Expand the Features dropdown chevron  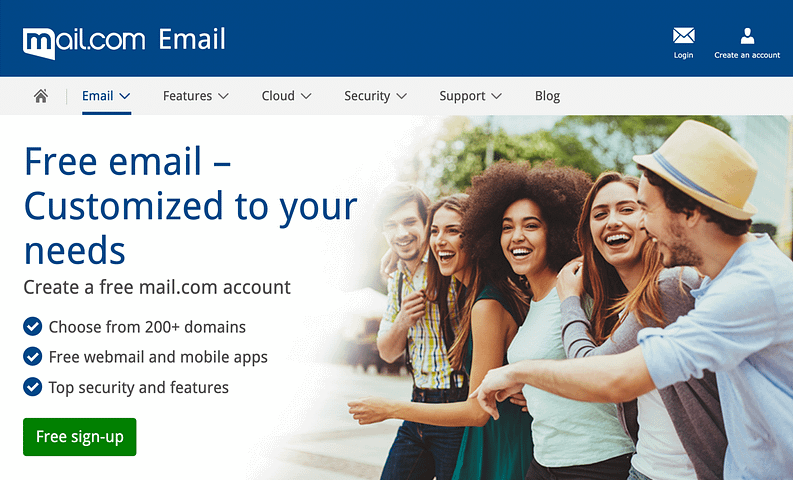tap(223, 96)
